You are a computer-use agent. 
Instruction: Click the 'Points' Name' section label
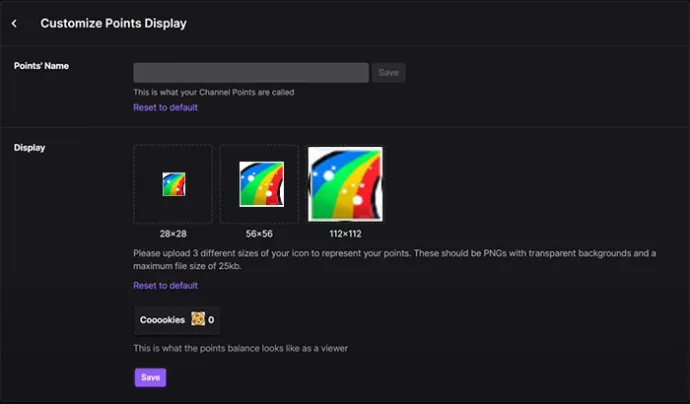tap(41, 66)
